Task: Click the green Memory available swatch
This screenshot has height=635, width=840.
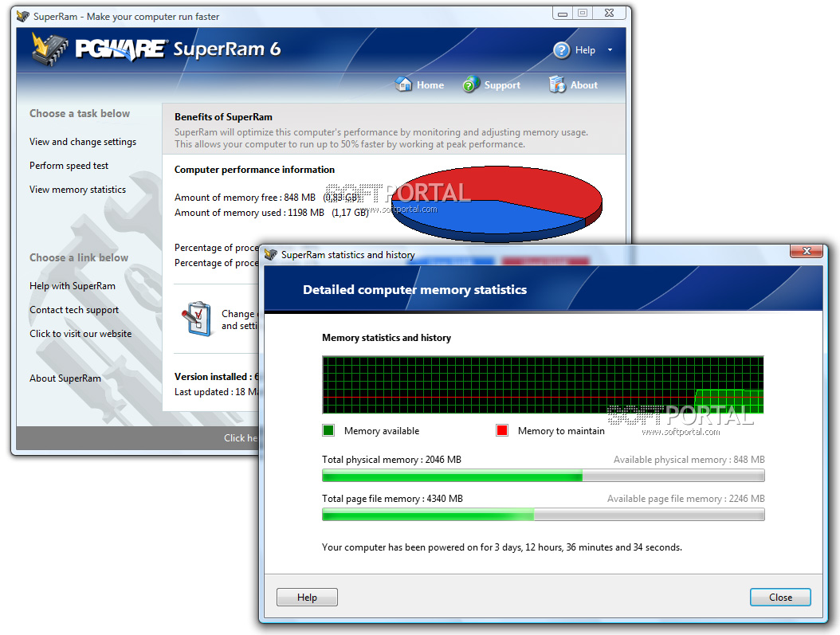Action: click(x=328, y=430)
